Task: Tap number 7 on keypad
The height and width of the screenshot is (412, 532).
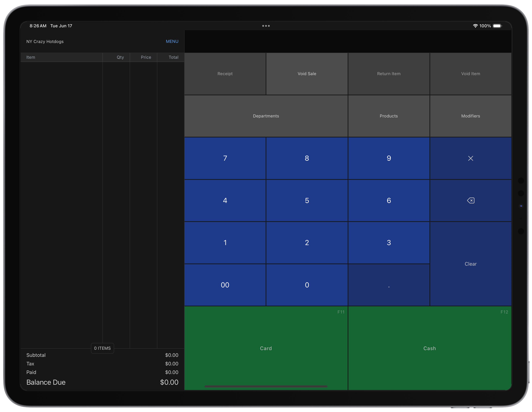Action: click(x=225, y=158)
